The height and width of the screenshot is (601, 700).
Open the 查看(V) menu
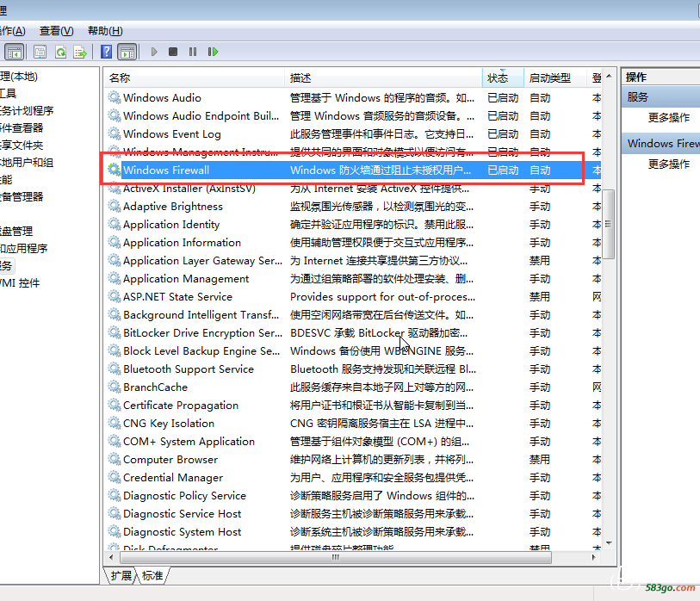coord(56,31)
